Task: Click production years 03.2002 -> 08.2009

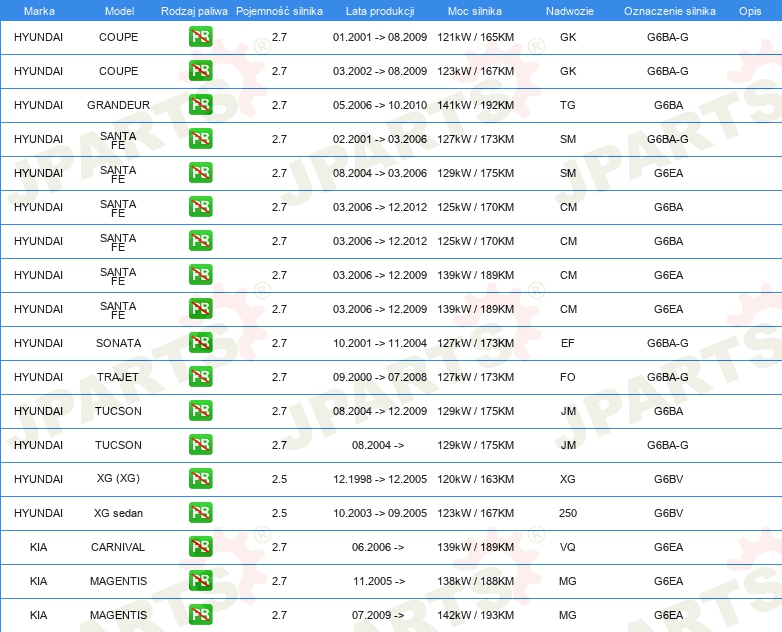Action: 380,71
